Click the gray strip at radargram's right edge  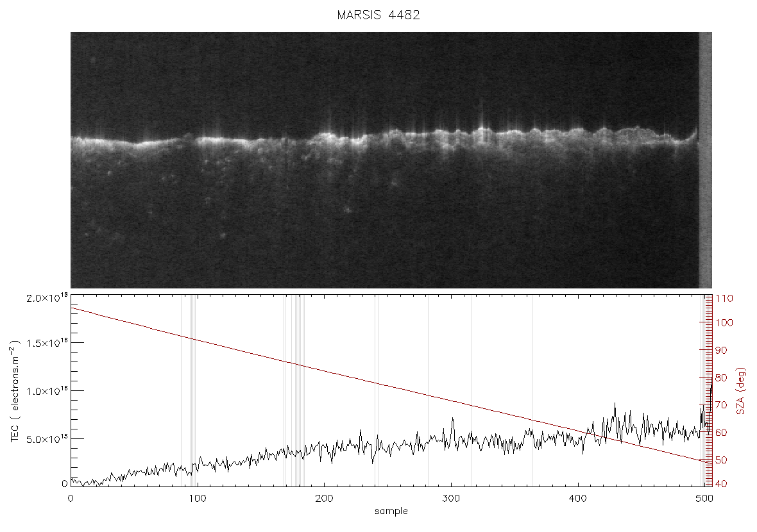click(x=706, y=160)
